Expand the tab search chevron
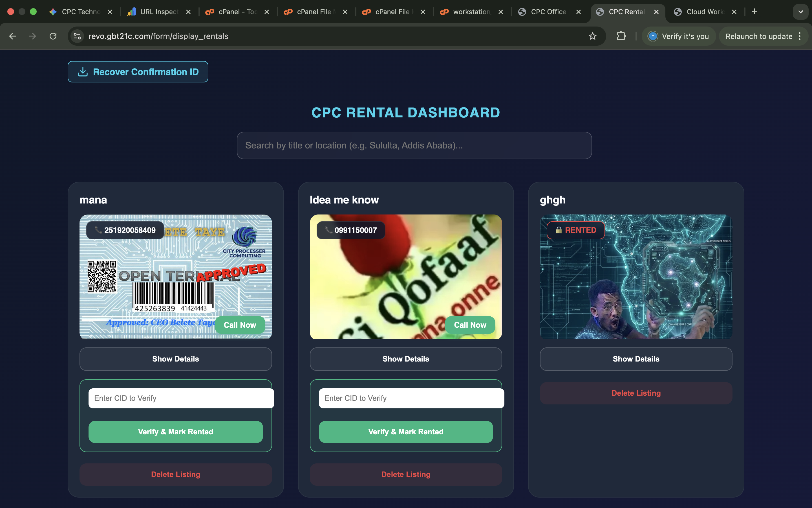This screenshot has width=812, height=508. click(x=801, y=12)
